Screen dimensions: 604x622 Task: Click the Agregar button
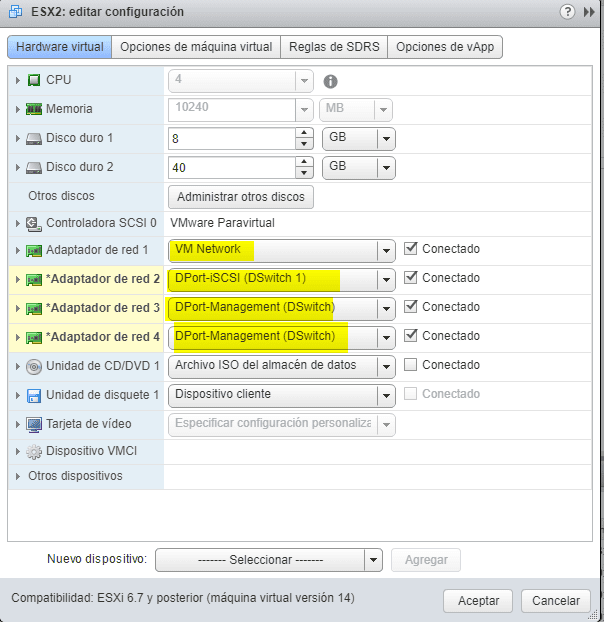(426, 560)
